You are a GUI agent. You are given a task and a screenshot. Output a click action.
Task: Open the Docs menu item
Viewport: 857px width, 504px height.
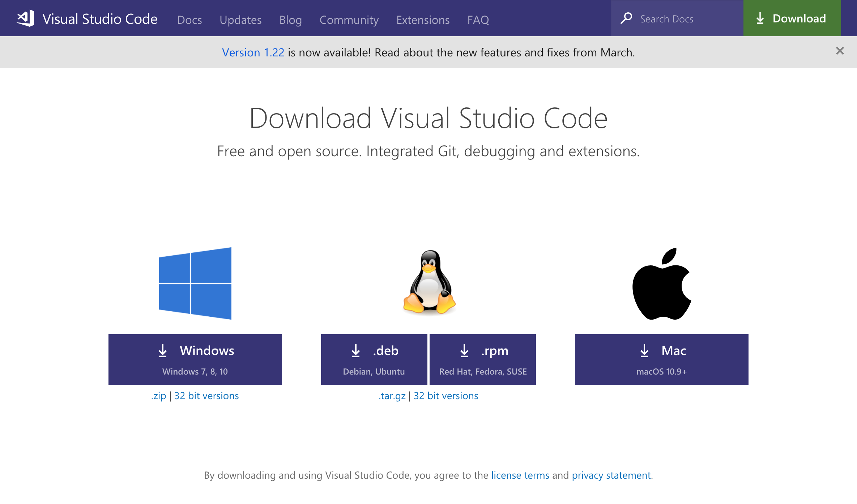(x=190, y=19)
